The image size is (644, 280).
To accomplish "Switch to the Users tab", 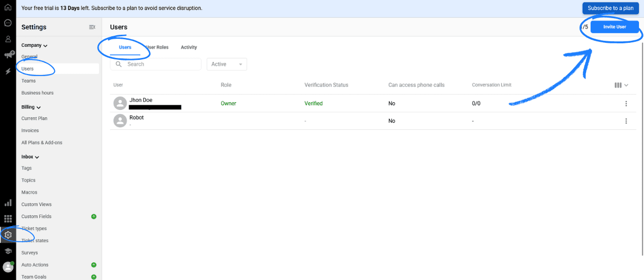I will [125, 47].
